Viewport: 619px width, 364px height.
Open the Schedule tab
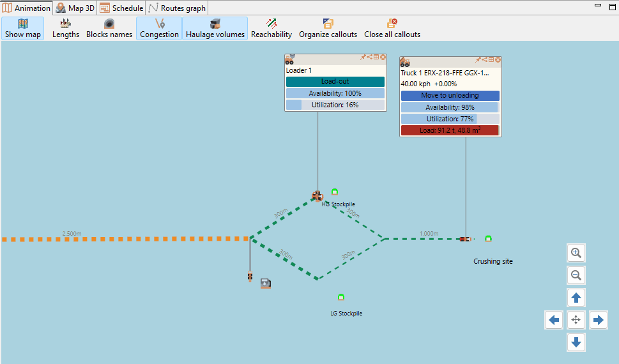tap(121, 8)
